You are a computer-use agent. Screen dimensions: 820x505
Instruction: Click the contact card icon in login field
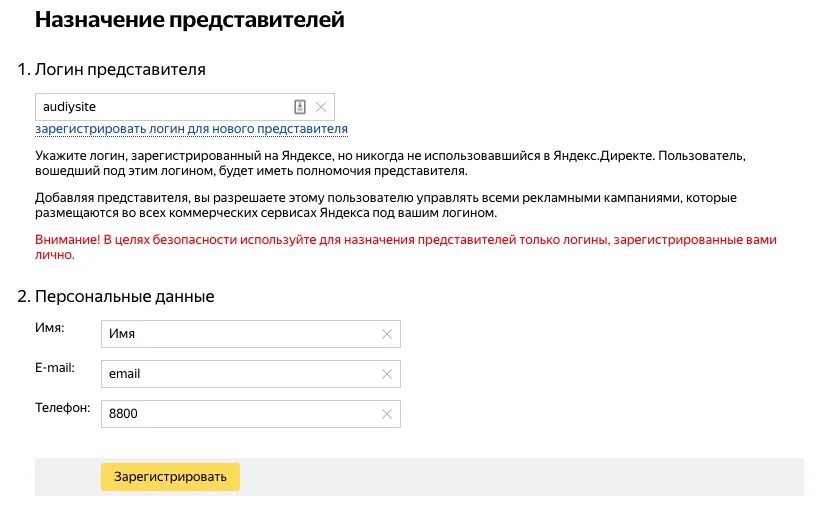[300, 107]
